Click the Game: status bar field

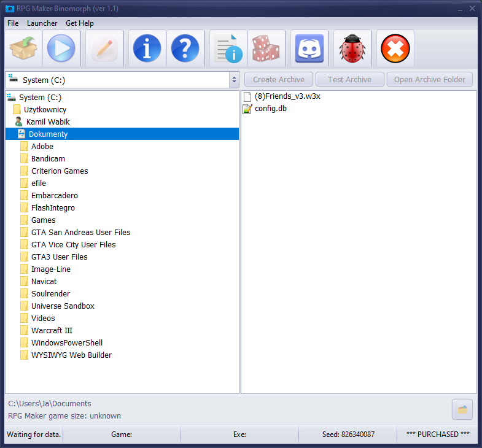click(x=122, y=434)
